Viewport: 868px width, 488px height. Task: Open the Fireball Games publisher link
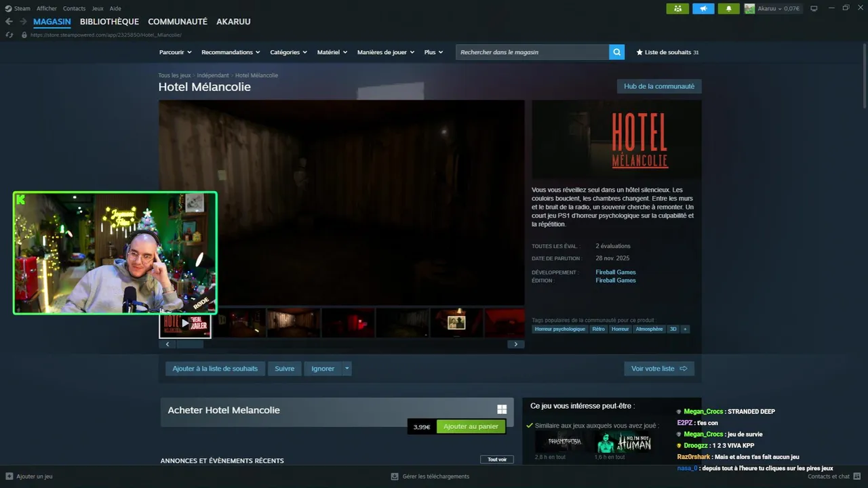tap(616, 281)
